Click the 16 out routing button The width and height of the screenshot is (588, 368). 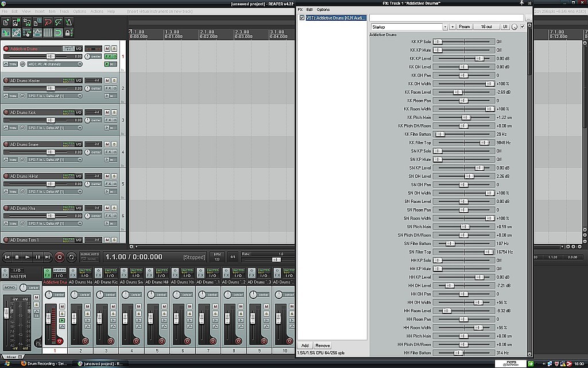[486, 26]
